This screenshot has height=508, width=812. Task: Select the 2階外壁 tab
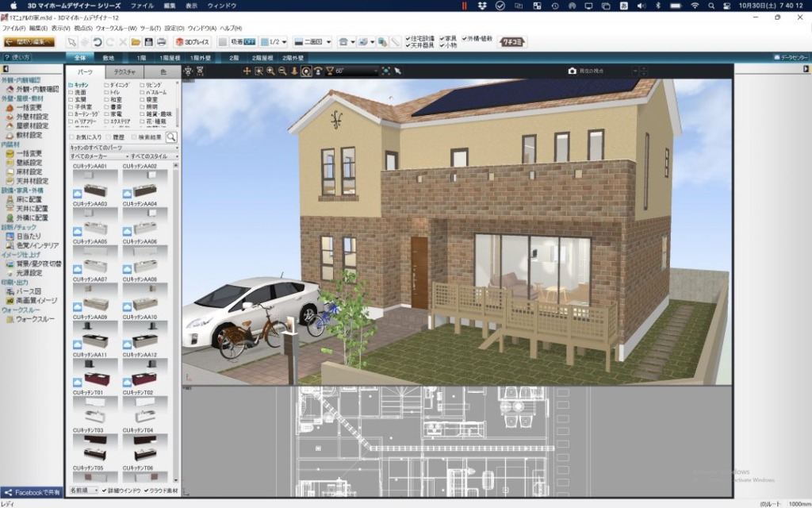click(x=293, y=58)
